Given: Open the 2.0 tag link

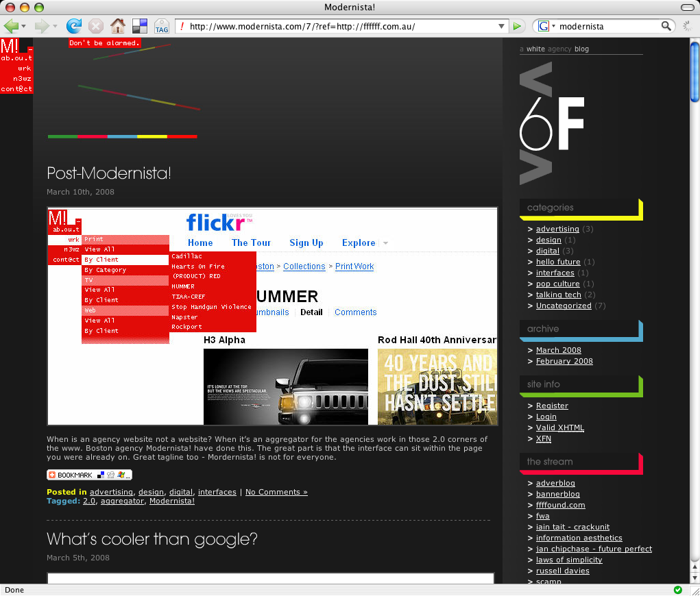Looking at the screenshot, I should (89, 501).
